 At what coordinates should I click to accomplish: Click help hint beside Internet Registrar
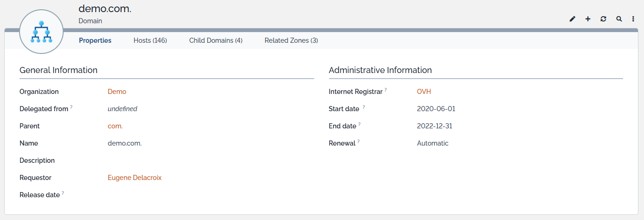click(x=386, y=90)
